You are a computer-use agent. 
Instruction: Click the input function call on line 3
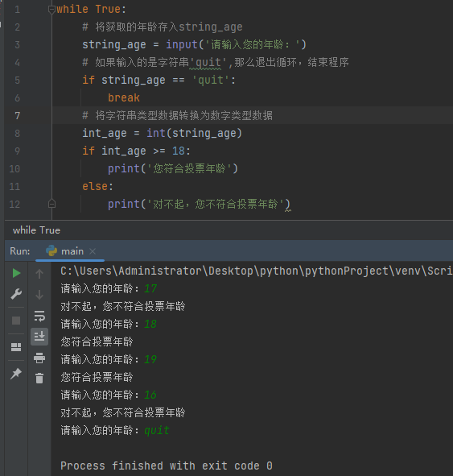click(x=236, y=45)
